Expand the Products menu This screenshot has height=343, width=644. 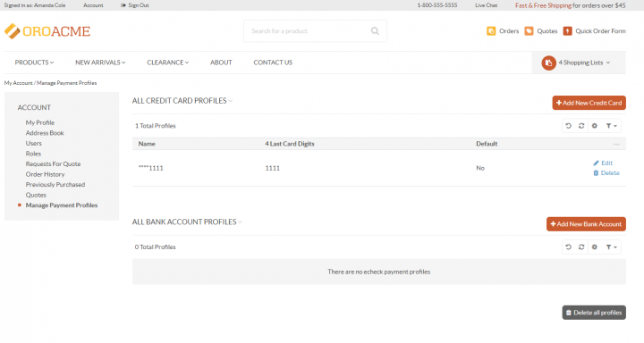(34, 63)
